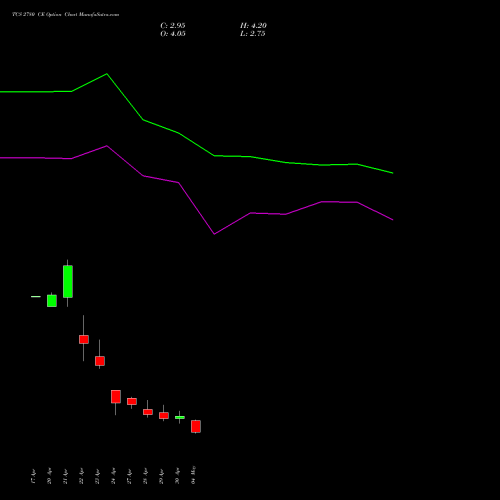Screen dimensions: 500x500
Task: Click the red candle for 22 Apr
Action: pyautogui.click(x=84, y=339)
